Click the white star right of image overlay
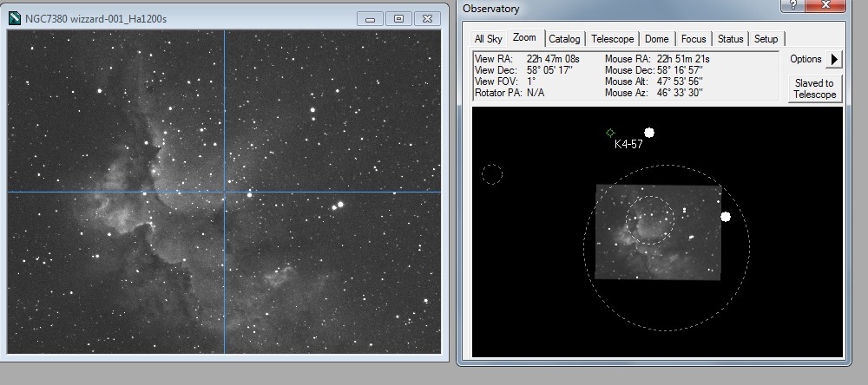Viewport: 868px width, 385px height. click(726, 217)
